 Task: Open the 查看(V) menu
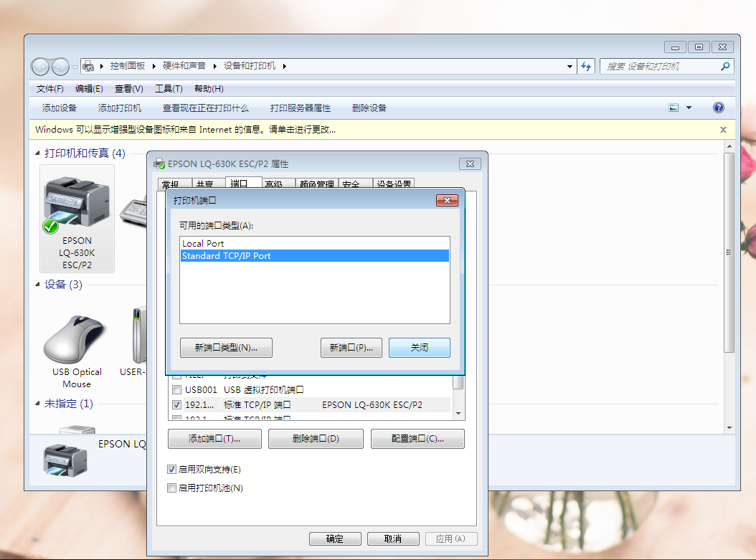coord(128,89)
